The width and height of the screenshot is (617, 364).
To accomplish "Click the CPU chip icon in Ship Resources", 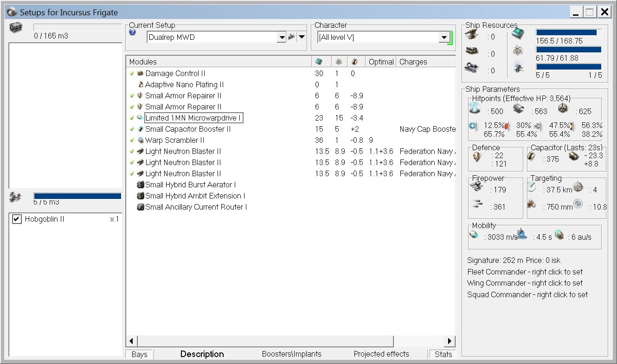I will (x=518, y=34).
